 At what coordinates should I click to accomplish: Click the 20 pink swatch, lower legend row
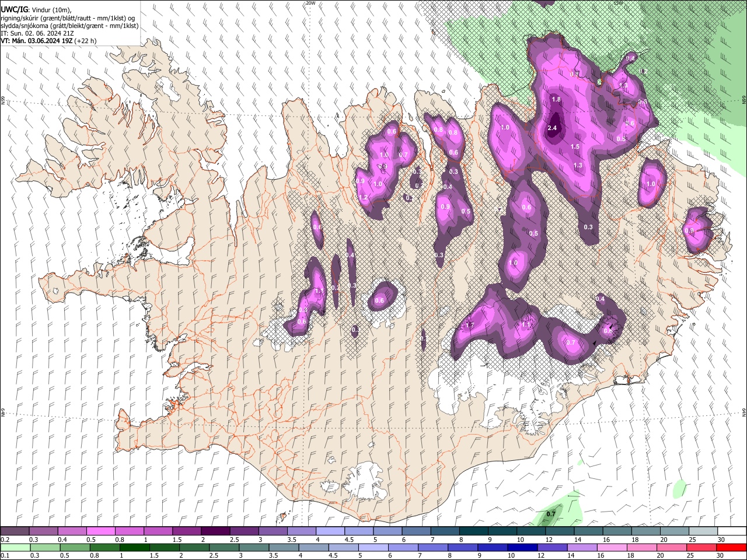pos(672,547)
